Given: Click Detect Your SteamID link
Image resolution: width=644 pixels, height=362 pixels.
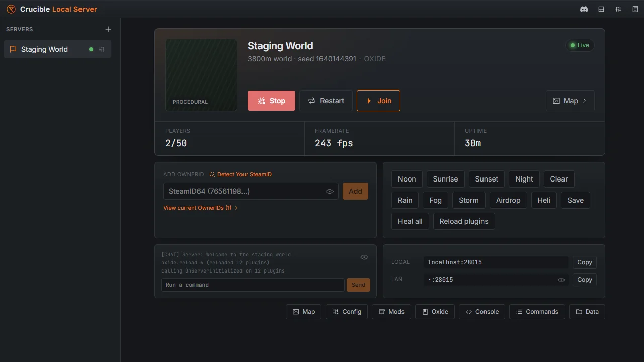Looking at the screenshot, I should pyautogui.click(x=240, y=174).
